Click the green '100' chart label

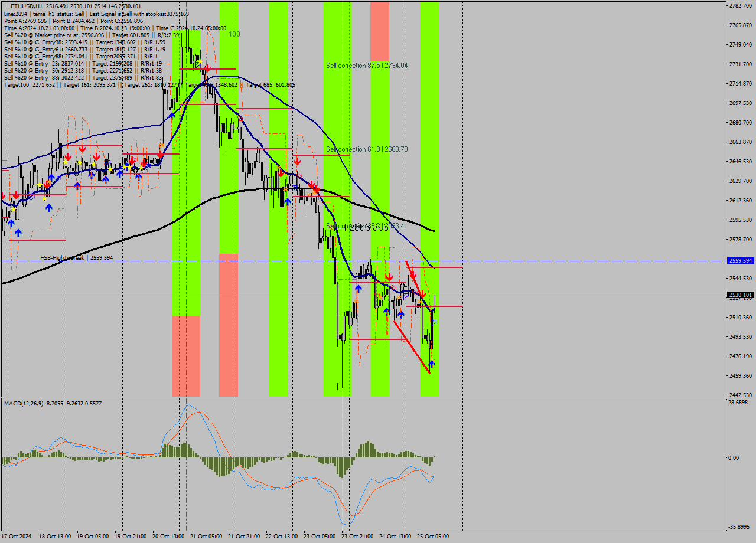tap(234, 34)
